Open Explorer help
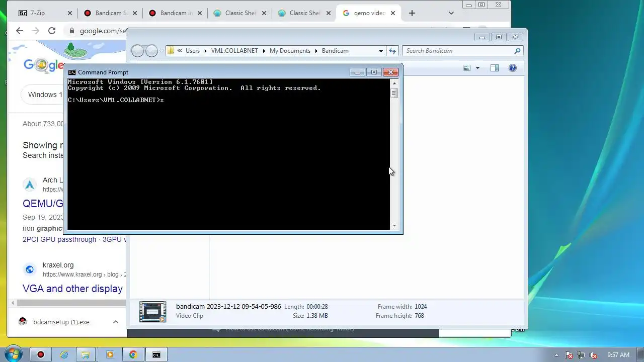Image resolution: width=644 pixels, height=362 pixels. [513, 68]
